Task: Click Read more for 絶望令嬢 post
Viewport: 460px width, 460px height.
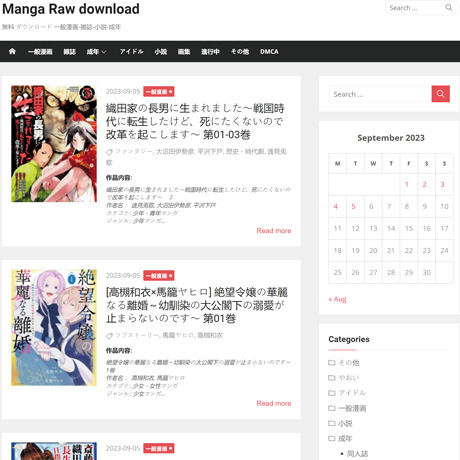Action: pyautogui.click(x=274, y=403)
